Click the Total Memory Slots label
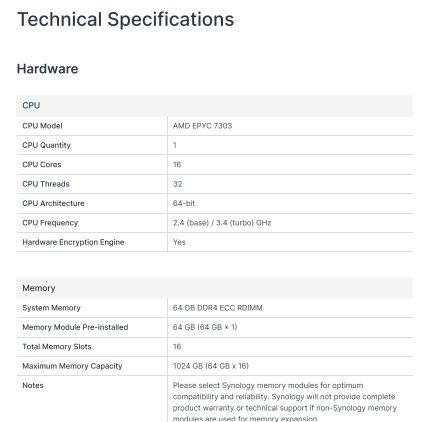This screenshot has height=422, width=428. [57, 347]
